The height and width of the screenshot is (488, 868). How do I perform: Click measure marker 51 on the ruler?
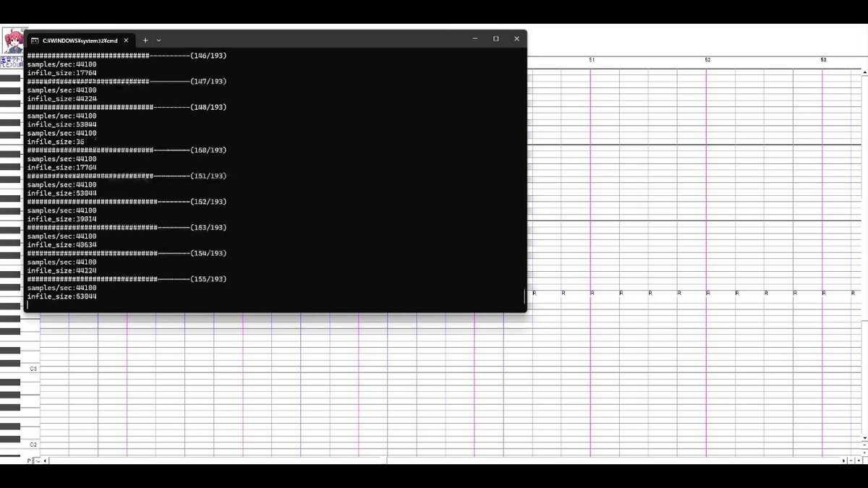tap(592, 60)
